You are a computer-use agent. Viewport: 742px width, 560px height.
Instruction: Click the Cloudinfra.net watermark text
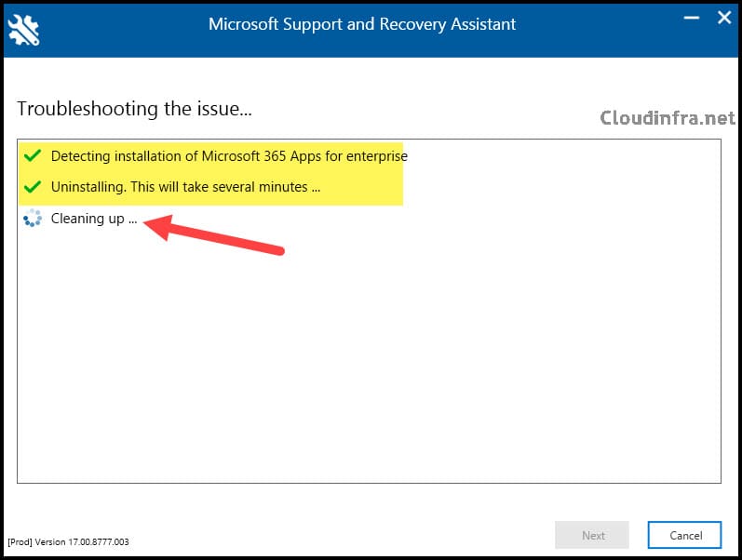point(668,118)
